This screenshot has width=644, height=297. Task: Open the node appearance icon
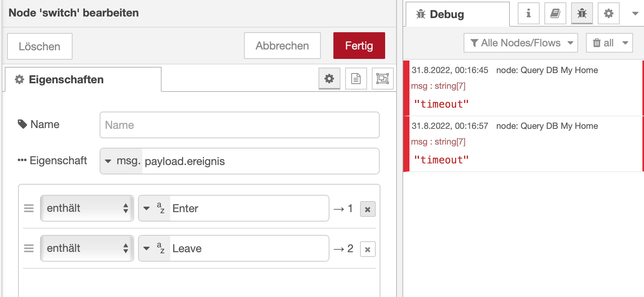click(383, 79)
